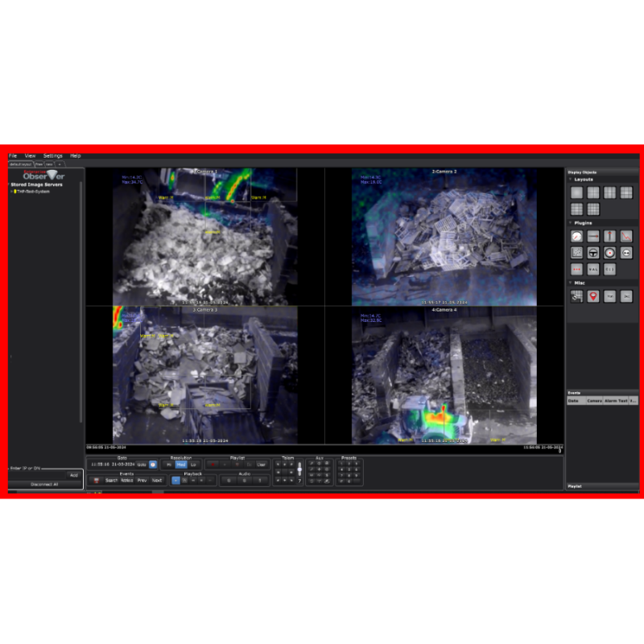This screenshot has width=644, height=644.
Task: Click the clock icon beside Goto
Action: (x=153, y=464)
